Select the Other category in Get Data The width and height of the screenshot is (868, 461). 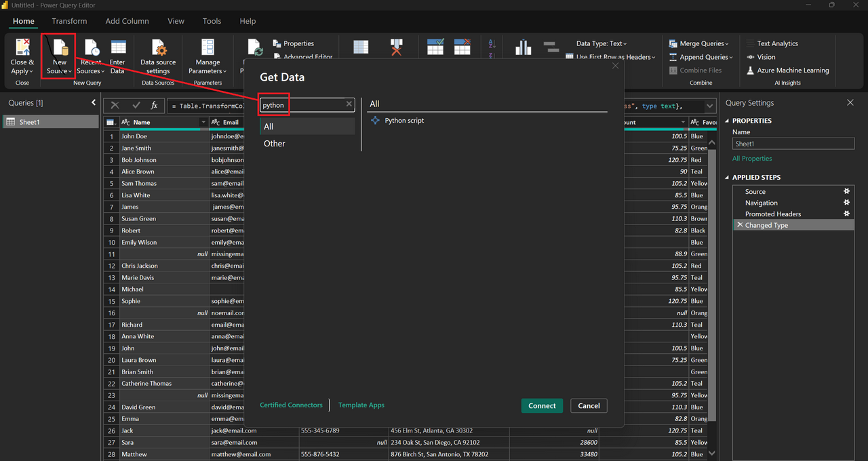pyautogui.click(x=308, y=143)
